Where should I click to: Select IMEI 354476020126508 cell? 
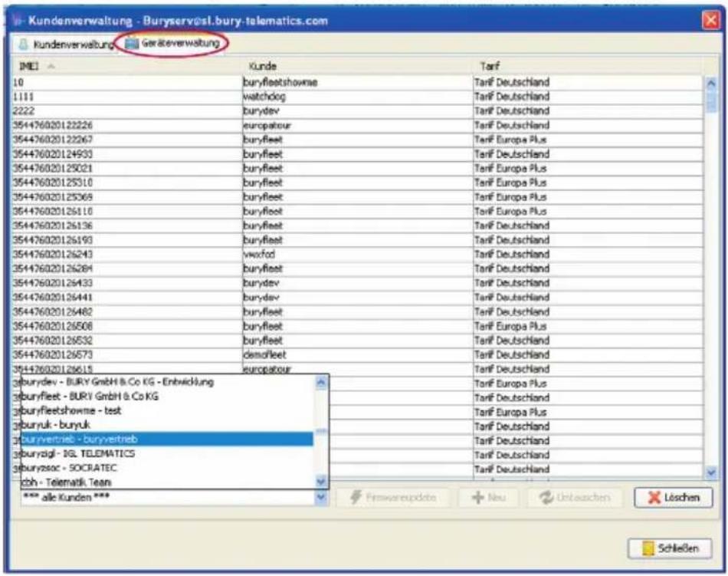[x=127, y=326]
